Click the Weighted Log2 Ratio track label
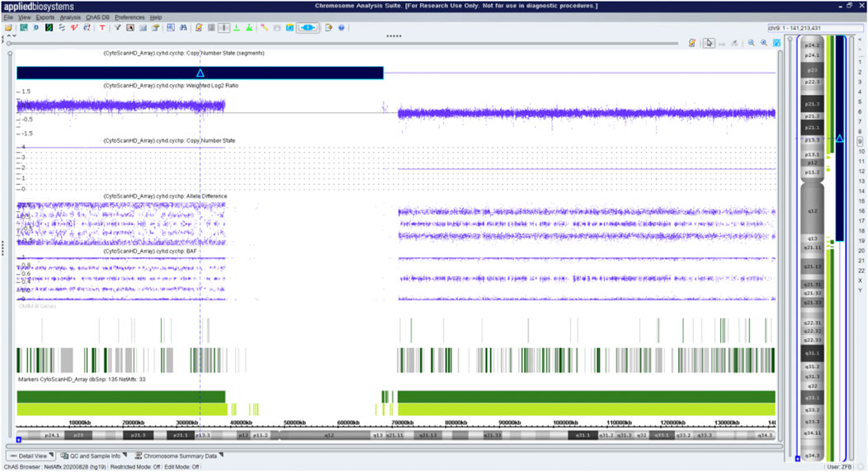This screenshot has height=472, width=868. (x=171, y=86)
